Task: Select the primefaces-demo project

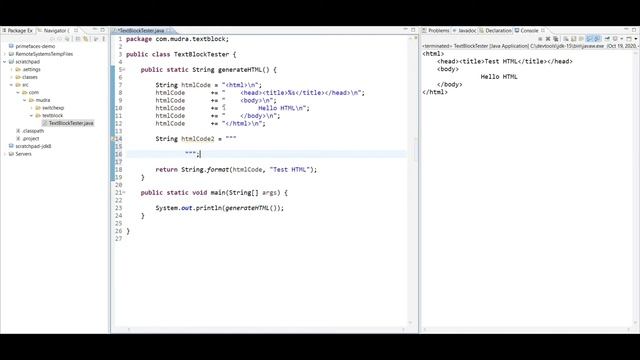Action: [x=32, y=46]
